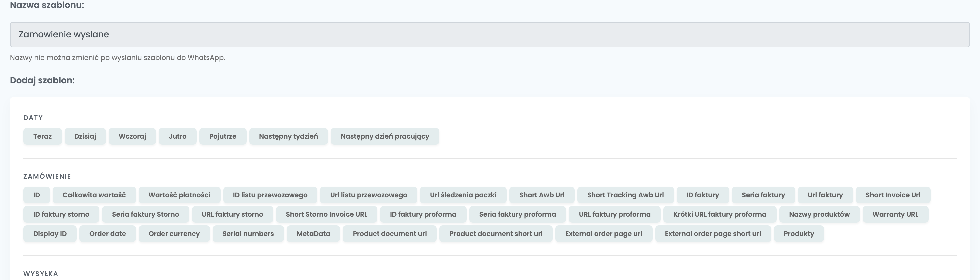980x280 pixels.
Task: Add 'ID listu przewozowego' variable
Action: (270, 195)
